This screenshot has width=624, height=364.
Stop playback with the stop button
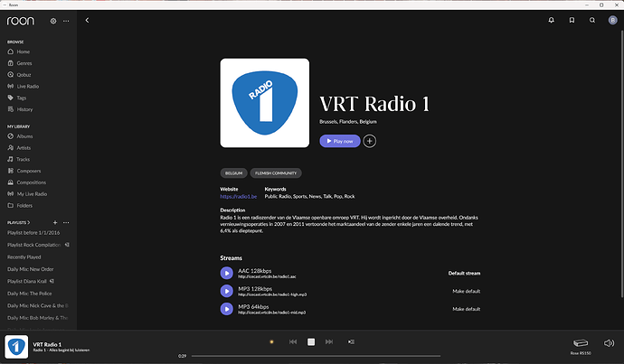tap(311, 341)
